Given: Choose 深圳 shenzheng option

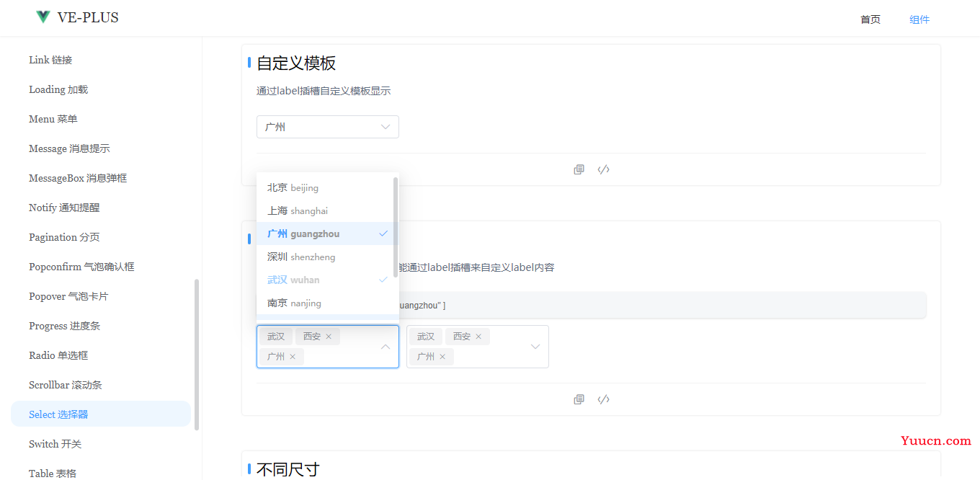Looking at the screenshot, I should click(x=324, y=257).
